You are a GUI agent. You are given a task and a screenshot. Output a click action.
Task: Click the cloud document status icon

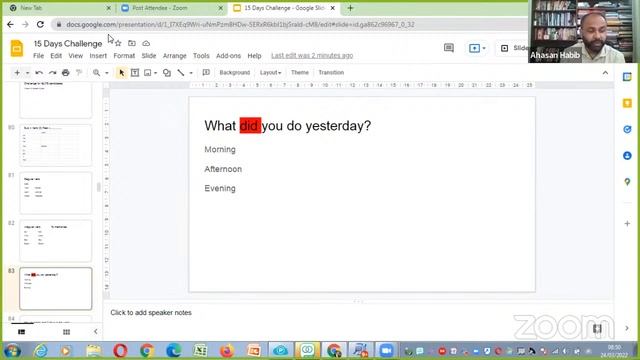click(146, 43)
